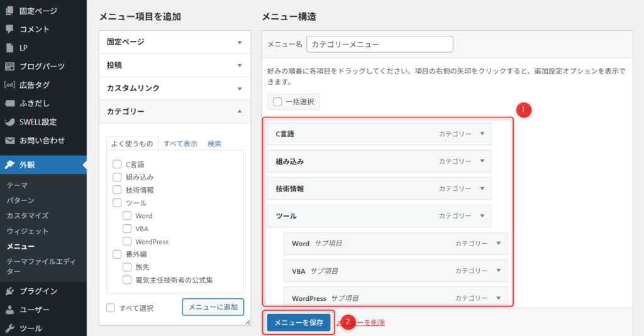Viewport: 644px width, 336px height.
Task: Check the WordPress category checkbox
Action: tap(127, 241)
